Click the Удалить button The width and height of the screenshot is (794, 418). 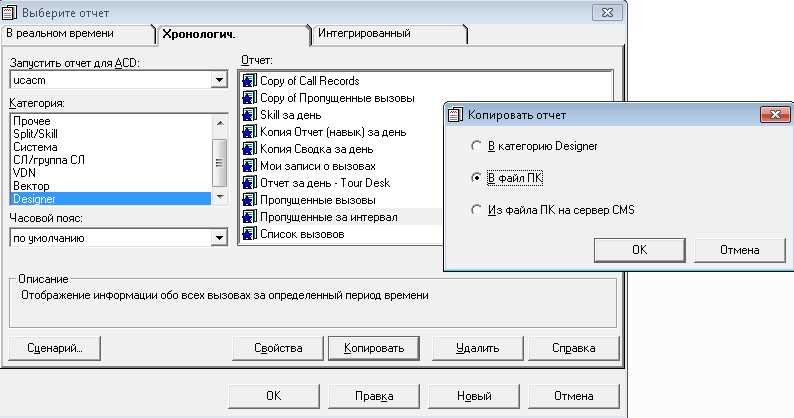(x=478, y=349)
